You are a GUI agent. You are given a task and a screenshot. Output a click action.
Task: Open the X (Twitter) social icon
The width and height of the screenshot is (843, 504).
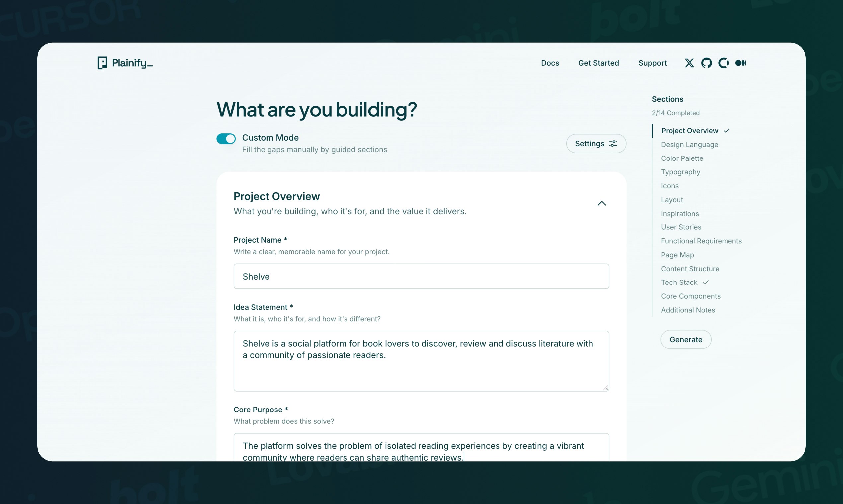pos(689,63)
